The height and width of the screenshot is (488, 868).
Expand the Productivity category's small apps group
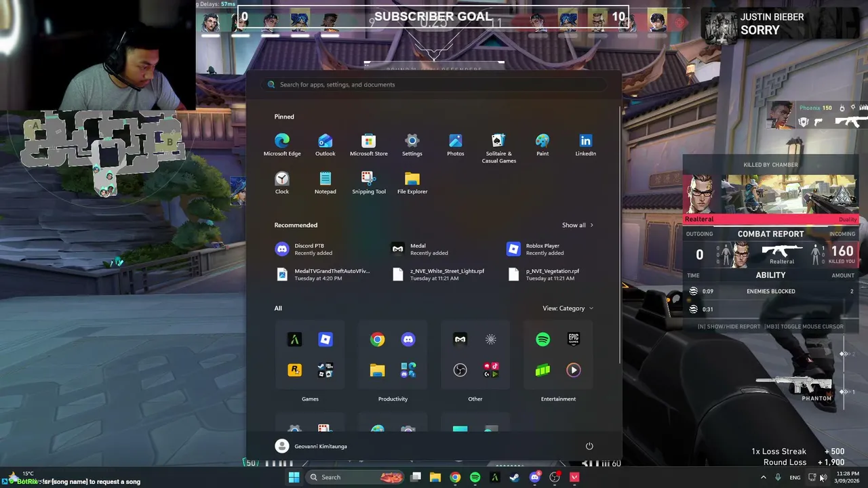click(408, 370)
